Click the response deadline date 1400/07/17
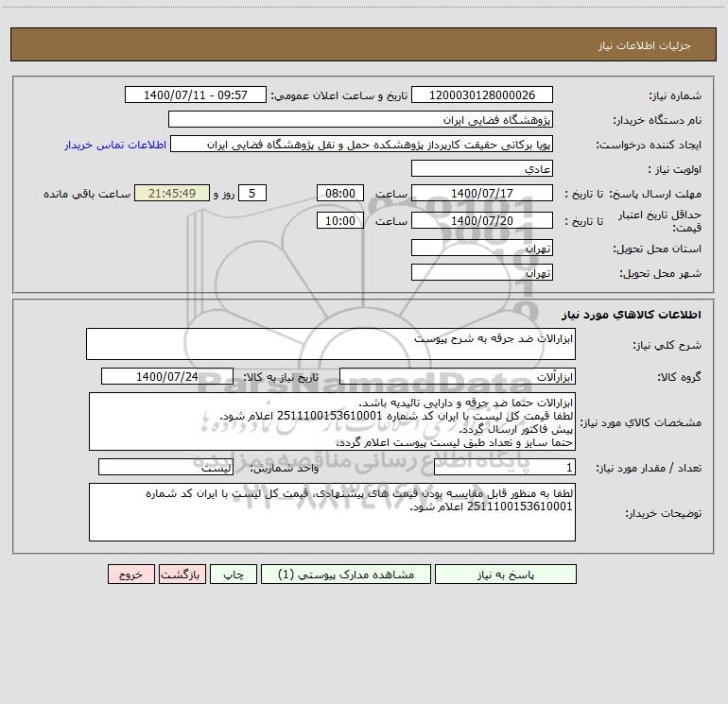 (x=482, y=193)
